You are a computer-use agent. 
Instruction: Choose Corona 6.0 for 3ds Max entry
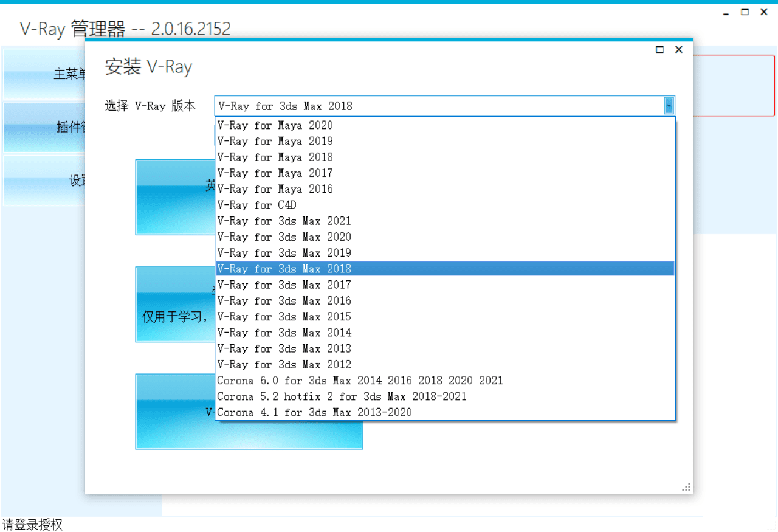coord(445,381)
